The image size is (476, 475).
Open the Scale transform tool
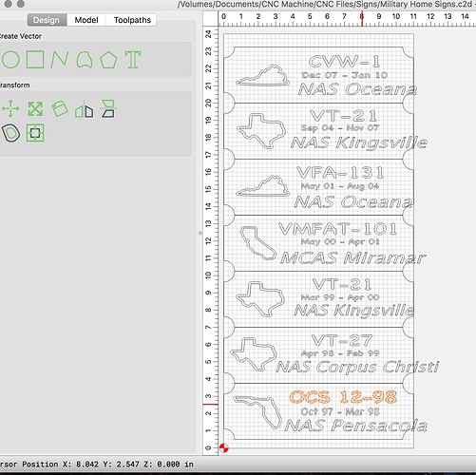[x=35, y=108]
